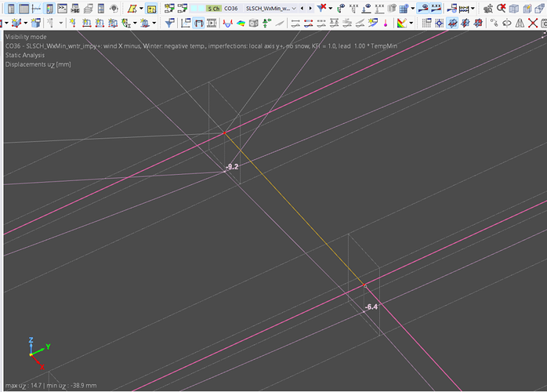This screenshot has height=392, width=547.
Task: Click the -9.2 displacement value label
Action: pos(231,167)
